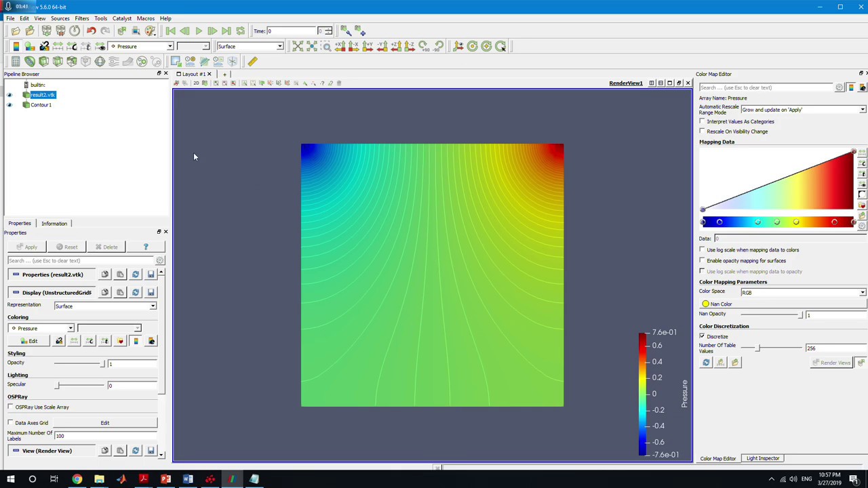
Task: Toggle advanced properties gear in Properties search
Action: coord(159,260)
